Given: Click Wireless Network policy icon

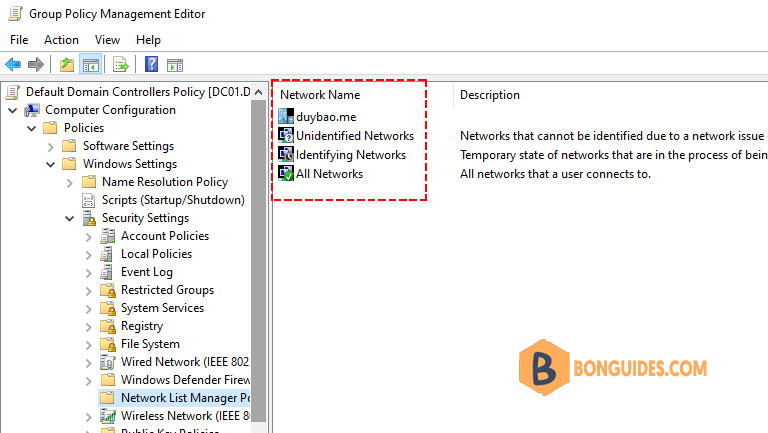Looking at the screenshot, I should click(108, 416).
